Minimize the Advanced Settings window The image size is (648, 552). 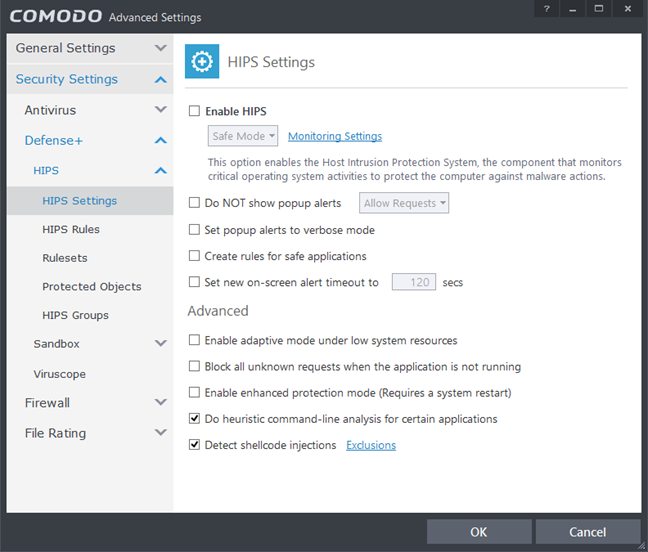click(x=572, y=9)
